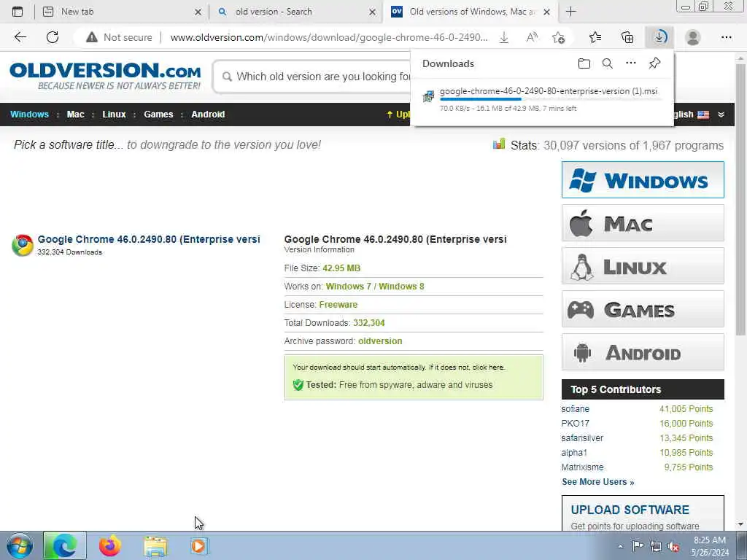Click the big Android platform button
747x560 pixels.
pos(643,352)
